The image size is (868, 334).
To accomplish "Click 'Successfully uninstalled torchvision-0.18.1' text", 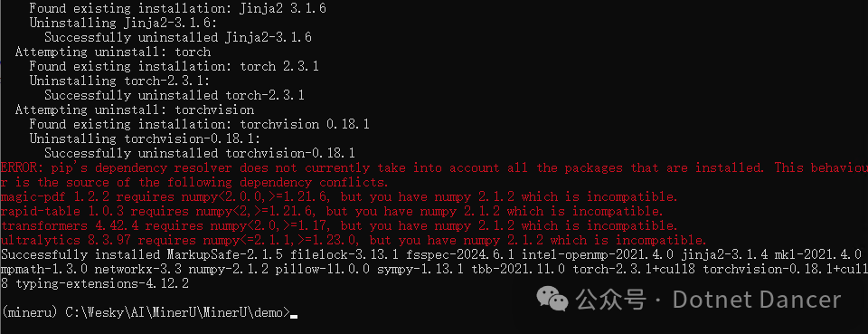I will [200, 153].
